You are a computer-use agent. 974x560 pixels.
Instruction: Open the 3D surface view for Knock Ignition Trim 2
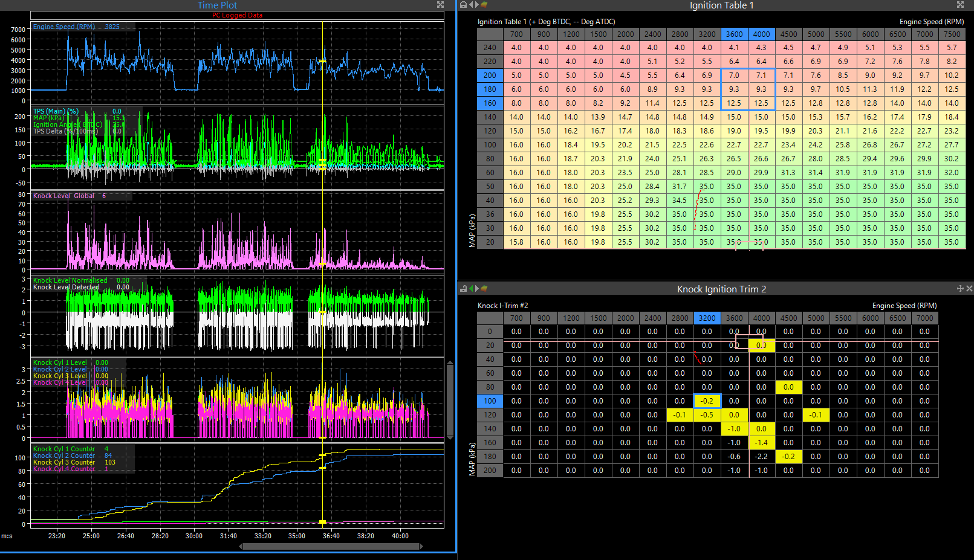tap(484, 289)
